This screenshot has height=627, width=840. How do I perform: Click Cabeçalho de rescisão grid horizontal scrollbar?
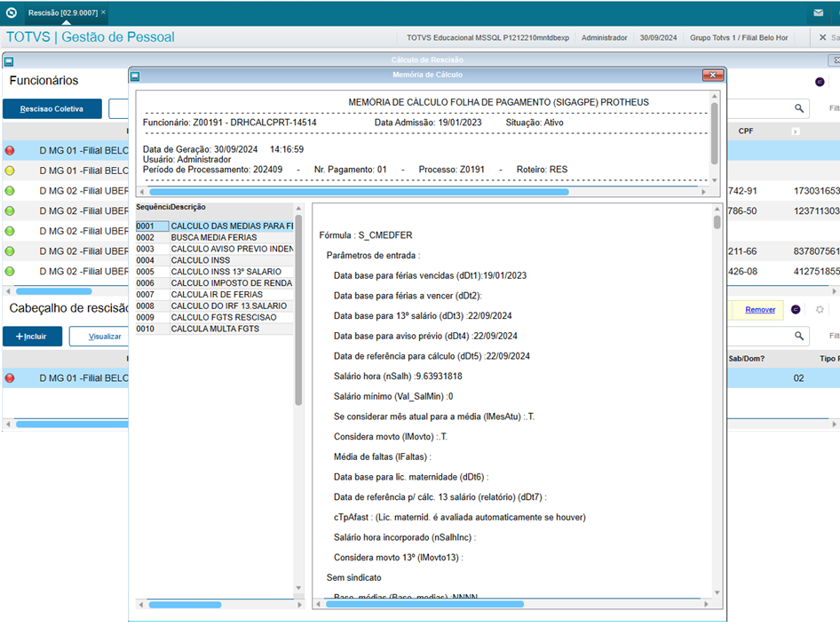click(72, 424)
